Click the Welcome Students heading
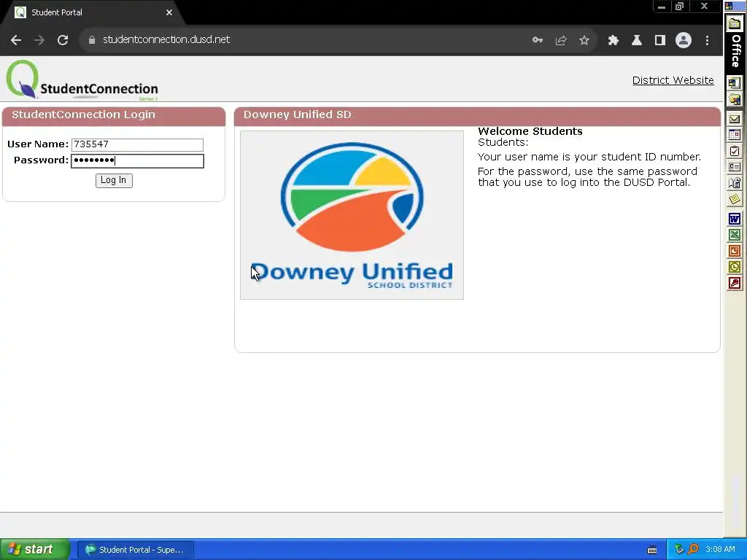This screenshot has width=747, height=560. pyautogui.click(x=530, y=131)
